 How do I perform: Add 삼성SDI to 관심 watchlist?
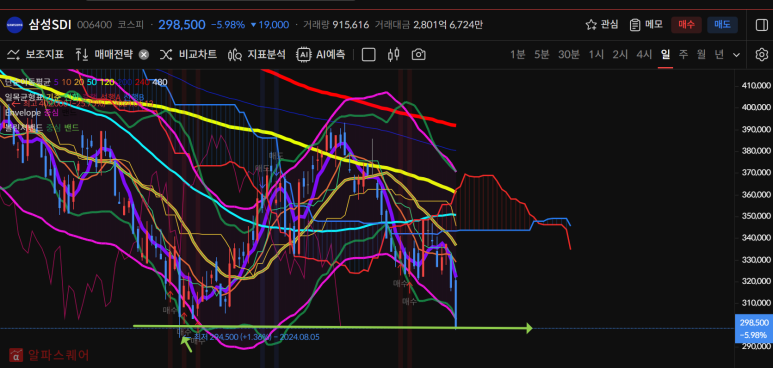(601, 24)
